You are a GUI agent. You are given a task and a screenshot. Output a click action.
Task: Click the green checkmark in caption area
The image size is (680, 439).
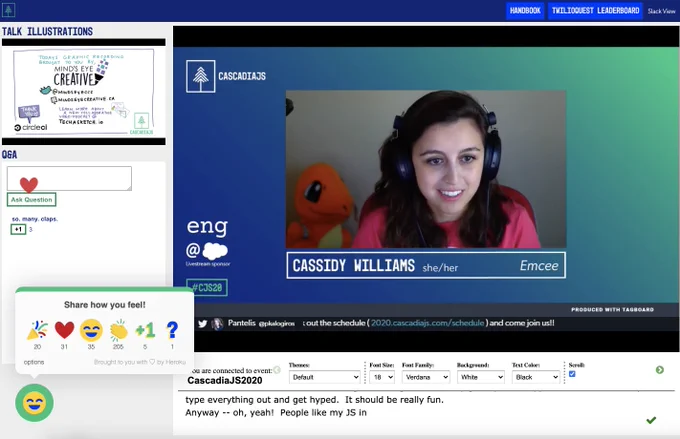651,420
